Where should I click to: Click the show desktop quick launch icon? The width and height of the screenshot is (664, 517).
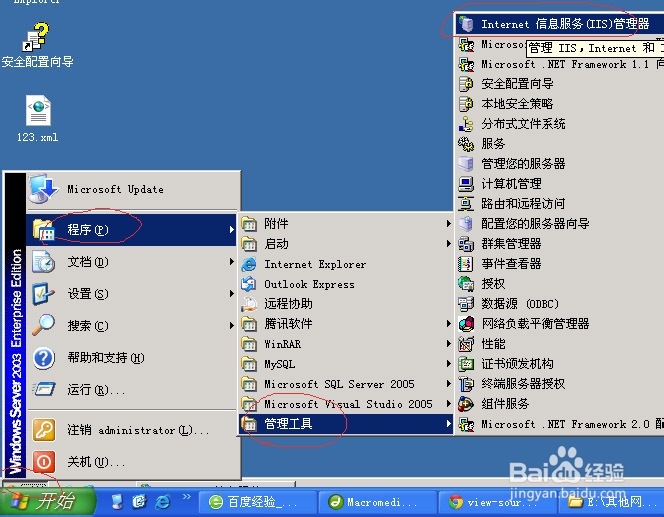click(x=116, y=502)
